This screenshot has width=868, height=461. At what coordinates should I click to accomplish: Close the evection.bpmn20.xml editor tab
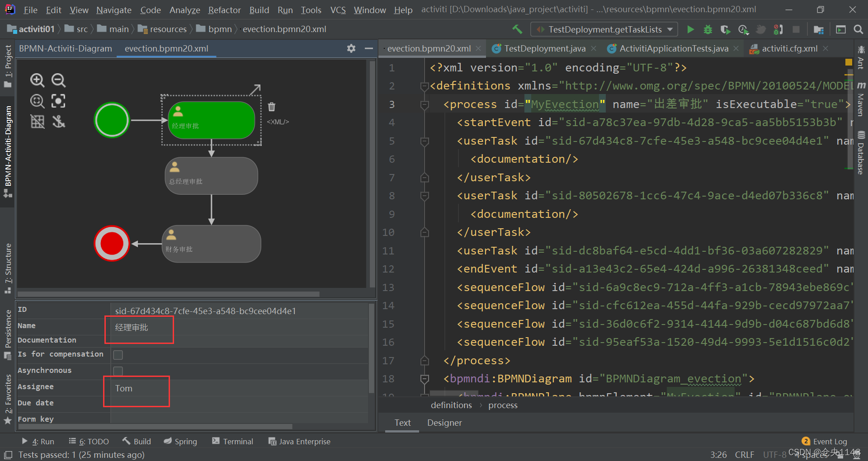478,48
